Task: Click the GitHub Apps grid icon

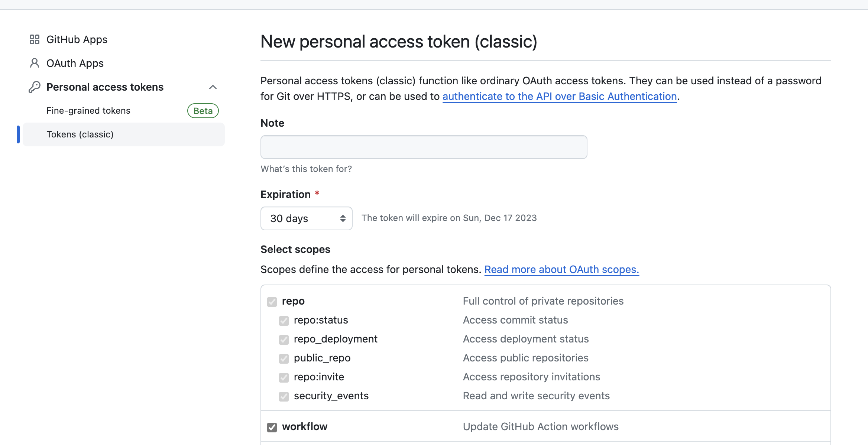Action: 35,39
